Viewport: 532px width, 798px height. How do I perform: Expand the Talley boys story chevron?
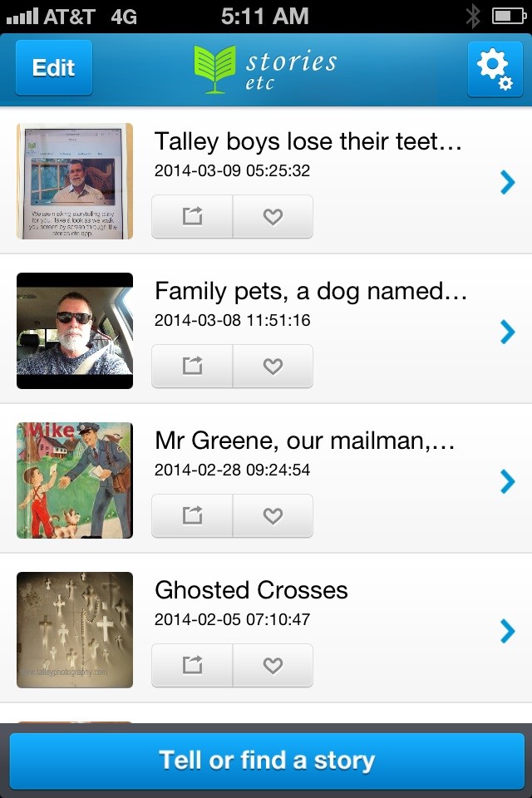pos(507,182)
